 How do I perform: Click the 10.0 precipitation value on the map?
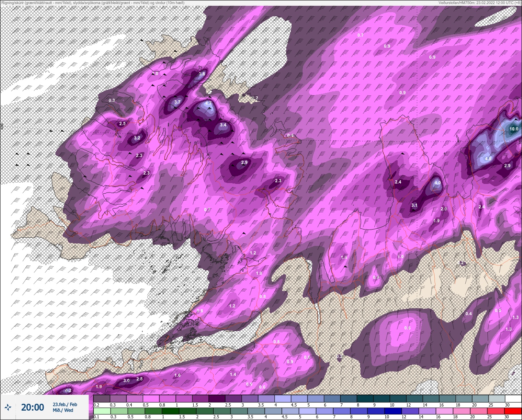pos(513,129)
